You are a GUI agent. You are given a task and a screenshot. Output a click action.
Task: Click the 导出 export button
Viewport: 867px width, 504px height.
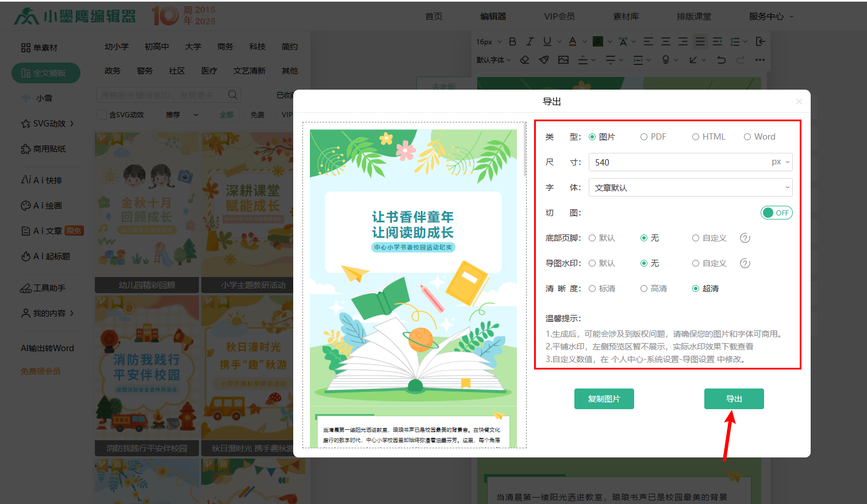pyautogui.click(x=734, y=398)
